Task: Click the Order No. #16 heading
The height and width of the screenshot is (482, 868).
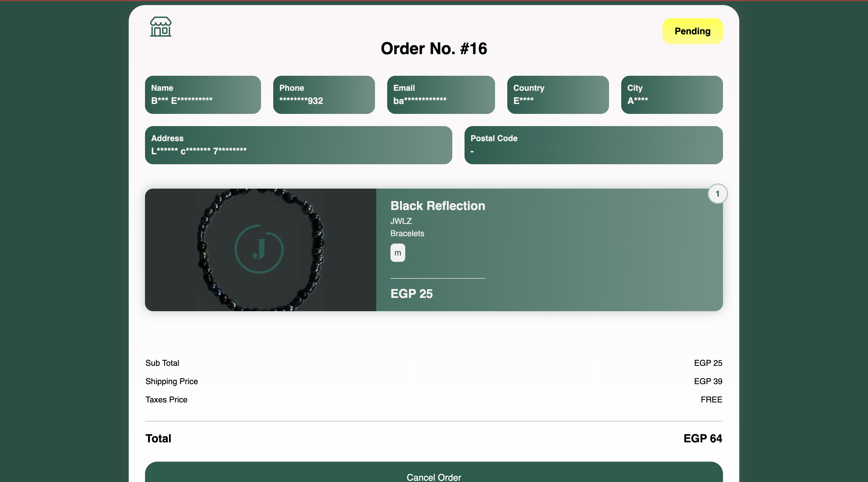Action: [434, 49]
